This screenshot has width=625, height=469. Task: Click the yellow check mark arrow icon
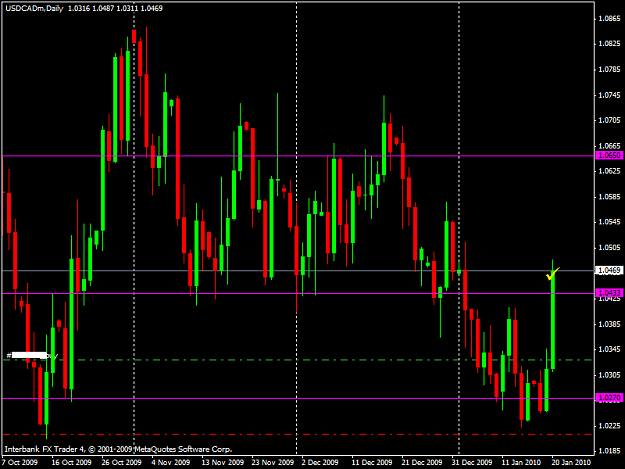(x=553, y=274)
